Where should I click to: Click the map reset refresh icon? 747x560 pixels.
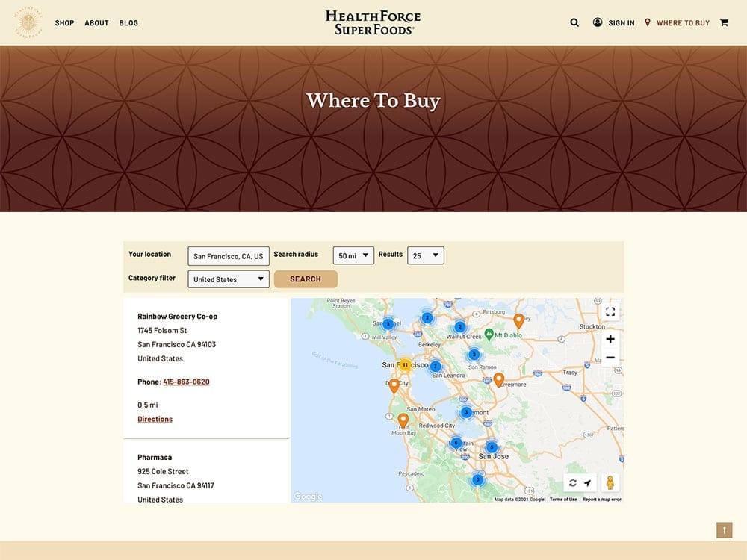pos(573,483)
